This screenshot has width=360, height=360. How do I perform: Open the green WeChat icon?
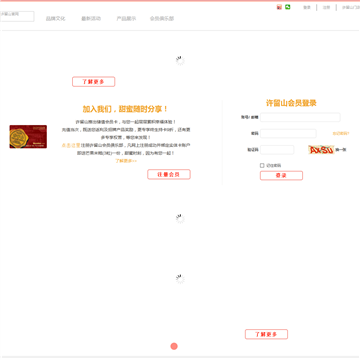287,7
